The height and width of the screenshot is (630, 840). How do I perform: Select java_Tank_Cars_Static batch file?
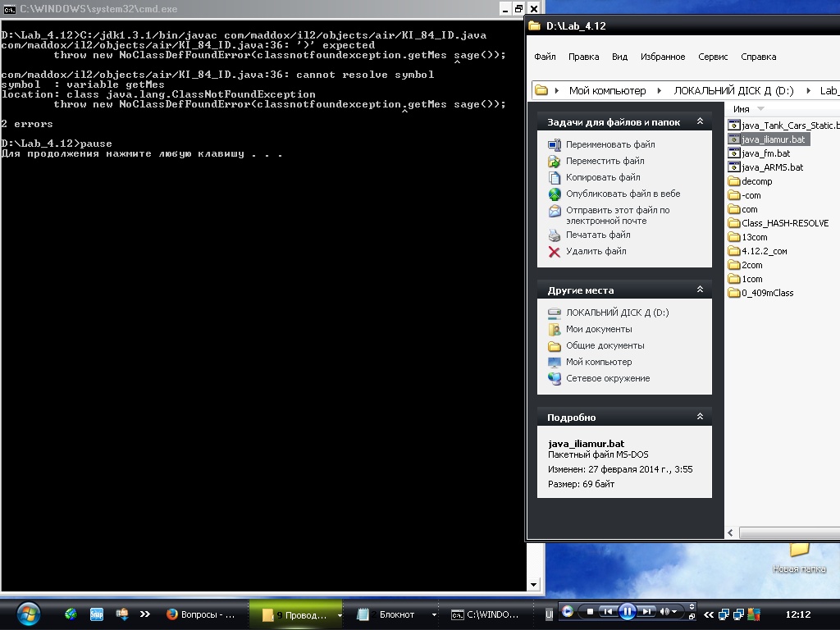784,126
